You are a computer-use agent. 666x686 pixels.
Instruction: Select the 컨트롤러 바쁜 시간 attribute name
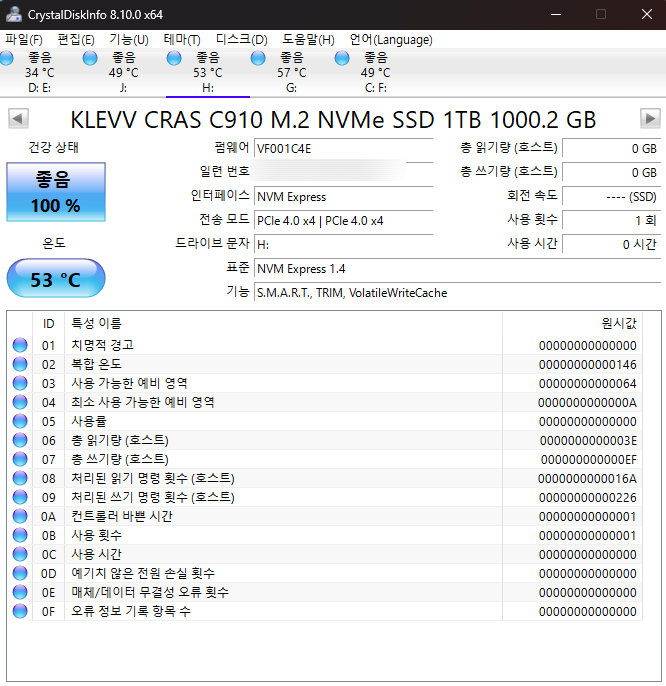(122, 516)
